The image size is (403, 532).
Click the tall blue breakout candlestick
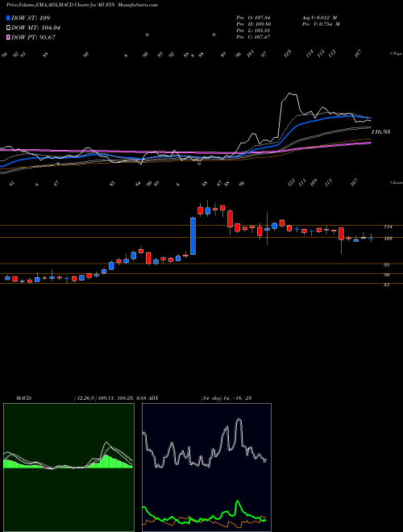pyautogui.click(x=193, y=236)
